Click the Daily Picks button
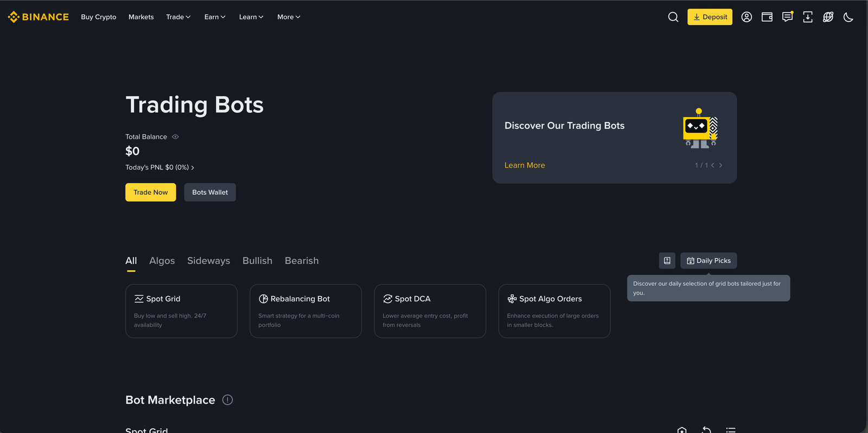868x433 pixels. point(709,260)
